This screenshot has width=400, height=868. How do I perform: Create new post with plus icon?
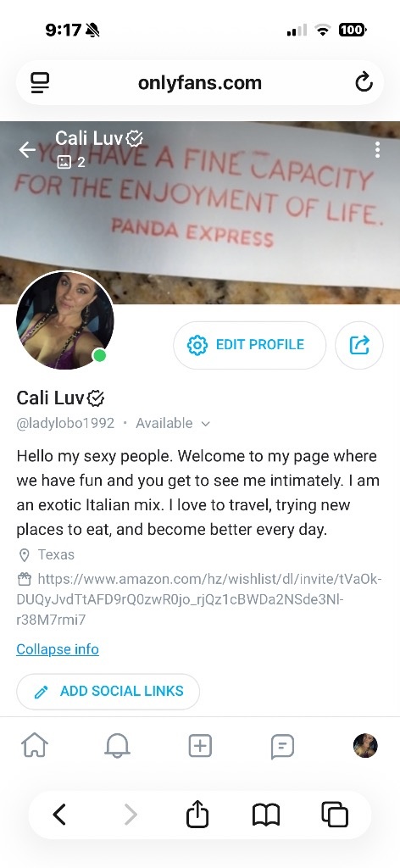(x=200, y=746)
